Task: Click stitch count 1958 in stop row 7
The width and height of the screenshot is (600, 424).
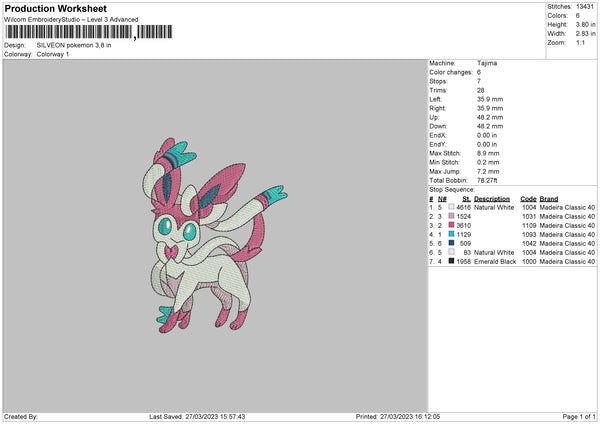Action: [x=463, y=262]
